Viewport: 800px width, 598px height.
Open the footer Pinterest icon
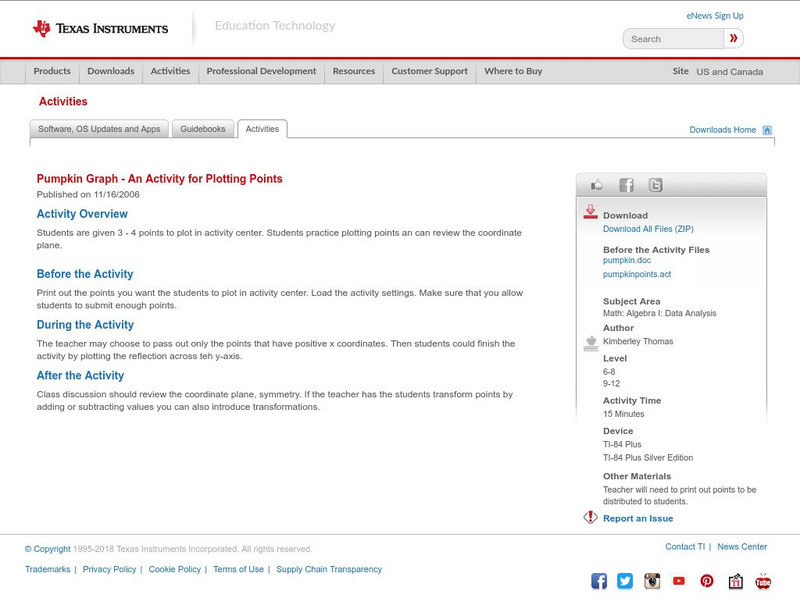coord(707,581)
